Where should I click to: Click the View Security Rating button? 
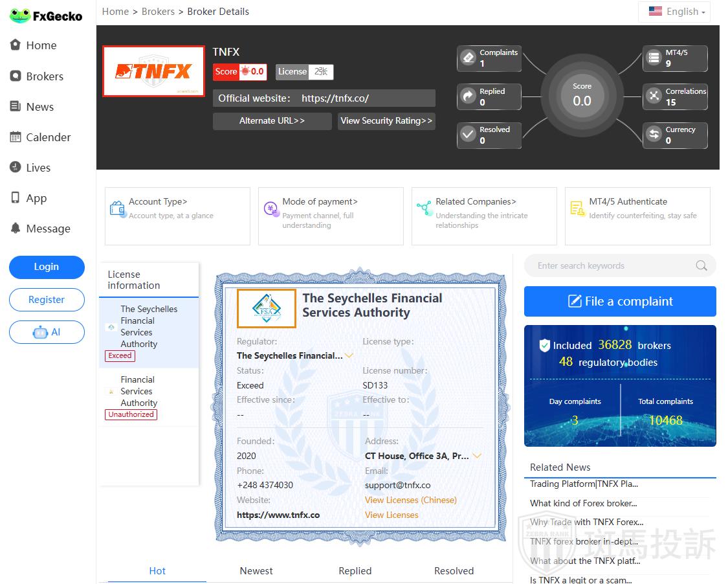tap(386, 121)
